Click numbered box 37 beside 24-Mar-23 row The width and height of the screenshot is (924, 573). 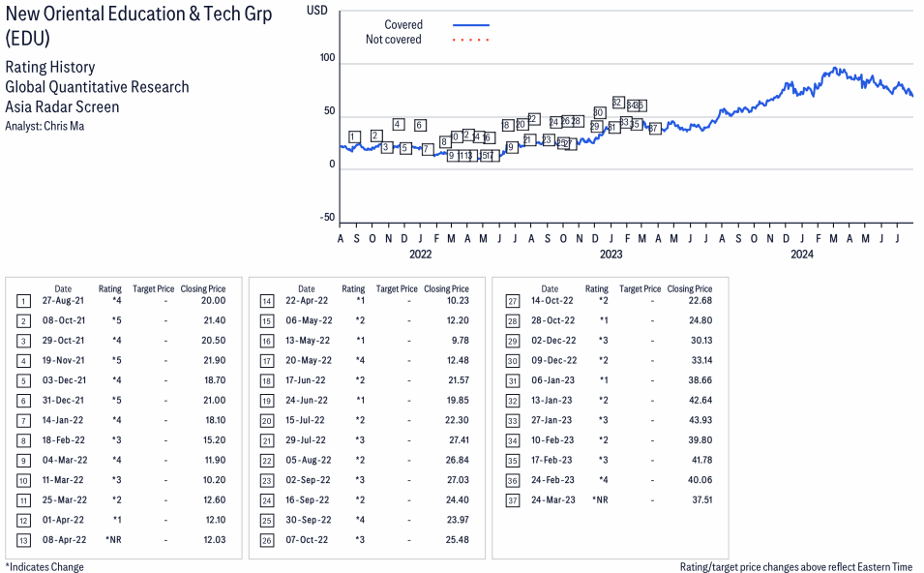coord(513,499)
